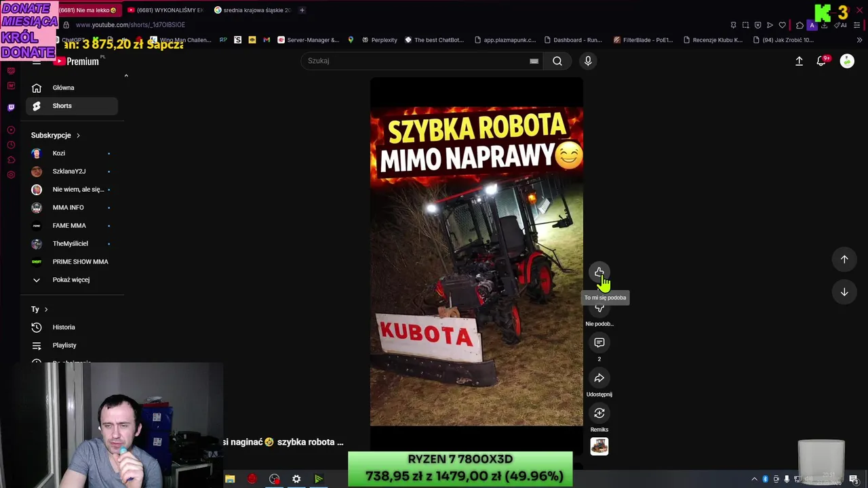Viewport: 868px width, 488px height.
Task: Select Shorts in the sidebar
Action: pos(72,106)
